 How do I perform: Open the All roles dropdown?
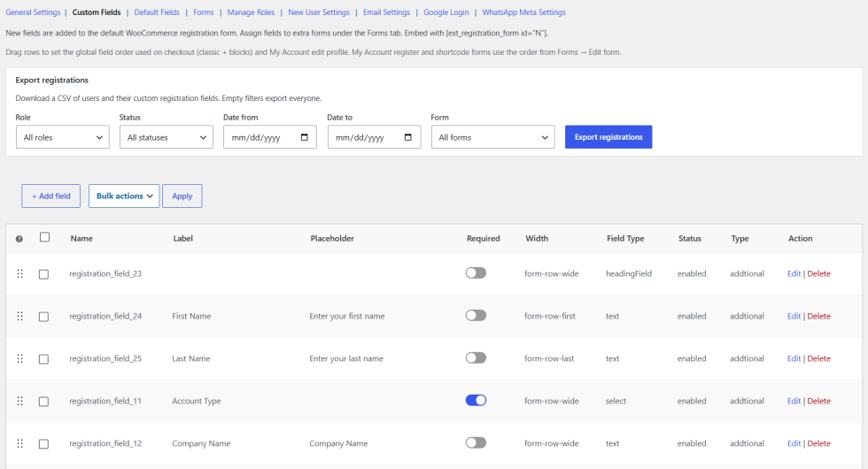tap(63, 137)
